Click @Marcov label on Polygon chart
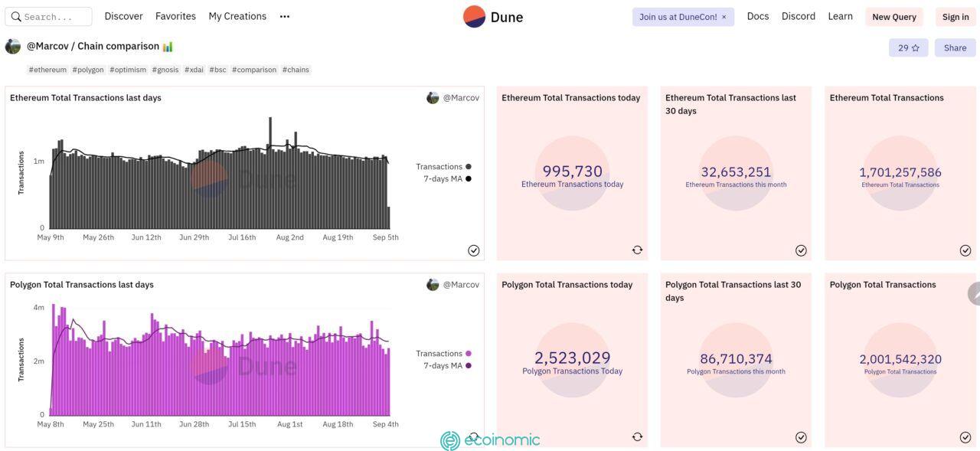Image resolution: width=980 pixels, height=451 pixels. (461, 284)
